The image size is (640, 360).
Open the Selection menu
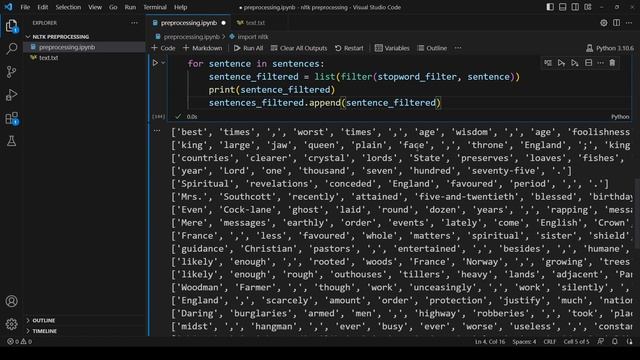coord(68,7)
